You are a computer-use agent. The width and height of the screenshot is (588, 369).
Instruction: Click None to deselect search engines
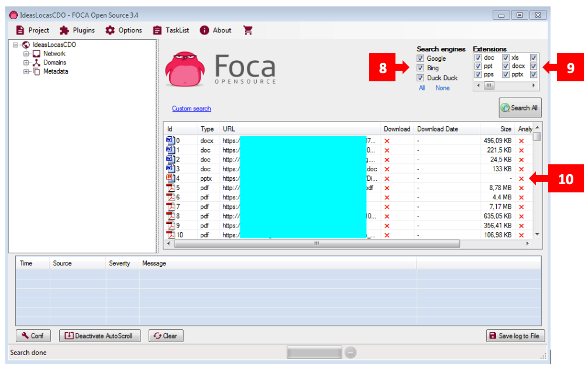click(x=442, y=88)
